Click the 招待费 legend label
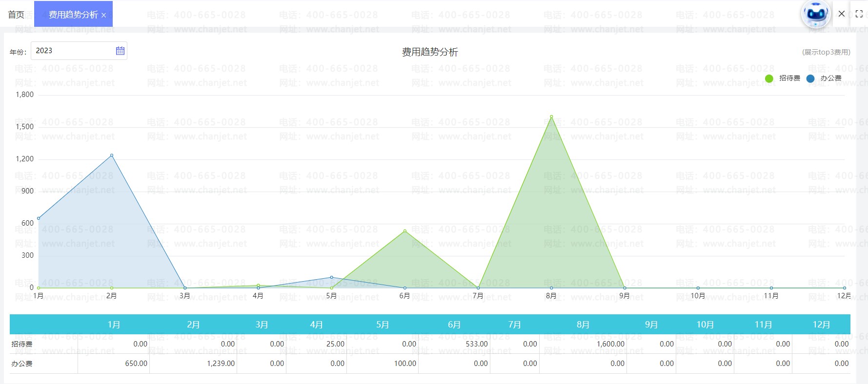Screen dimensions: 868x384 click(x=789, y=78)
